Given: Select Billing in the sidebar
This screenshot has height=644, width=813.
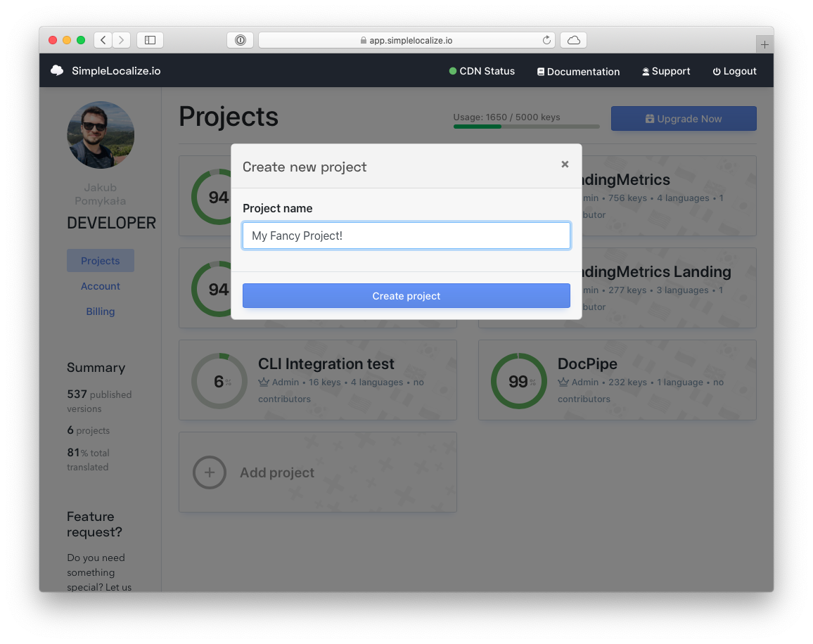Looking at the screenshot, I should [x=101, y=311].
